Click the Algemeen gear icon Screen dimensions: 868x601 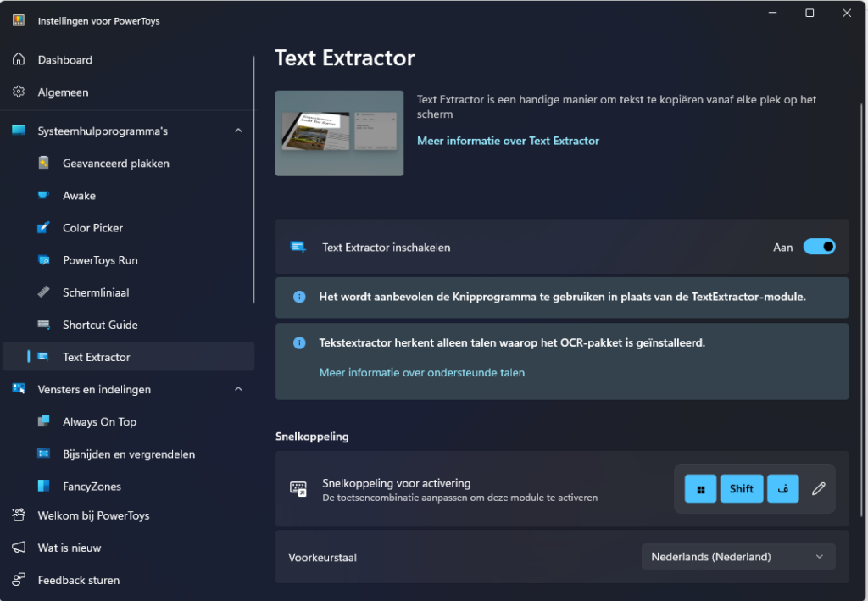19,92
